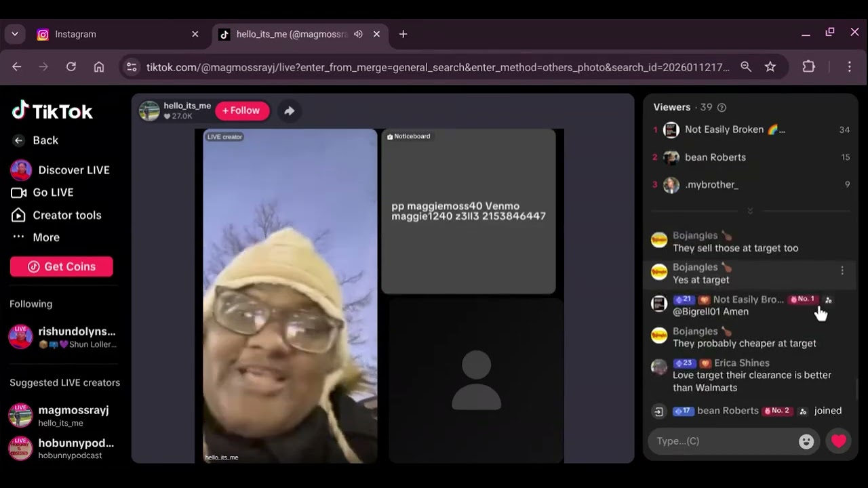Click the chat panel scrollbar
Image resolution: width=868 pixels, height=488 pixels.
click(857, 389)
